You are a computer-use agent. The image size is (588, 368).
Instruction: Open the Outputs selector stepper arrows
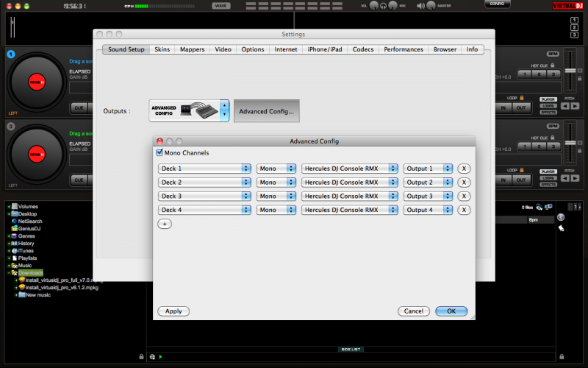point(224,111)
